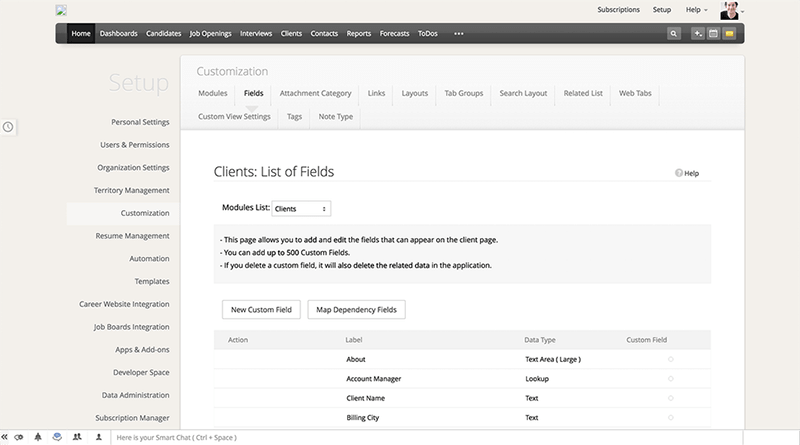
Task: Click the Help question mark icon
Action: click(679, 173)
